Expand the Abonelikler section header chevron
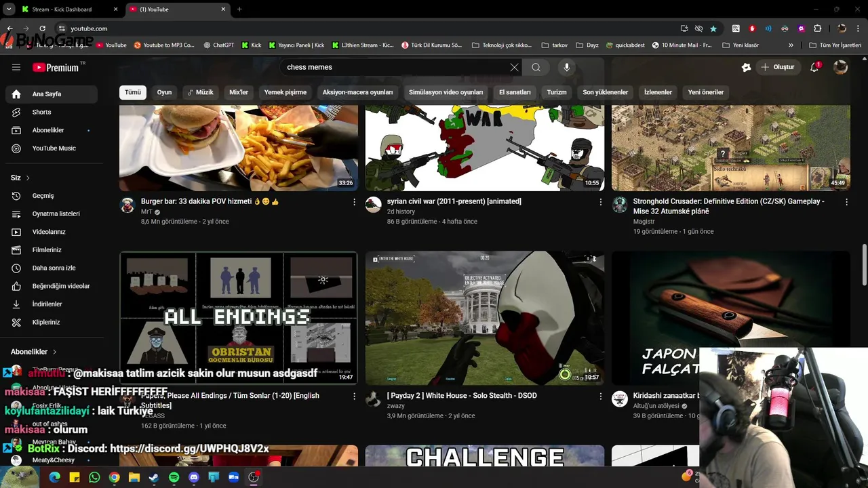 [54, 352]
